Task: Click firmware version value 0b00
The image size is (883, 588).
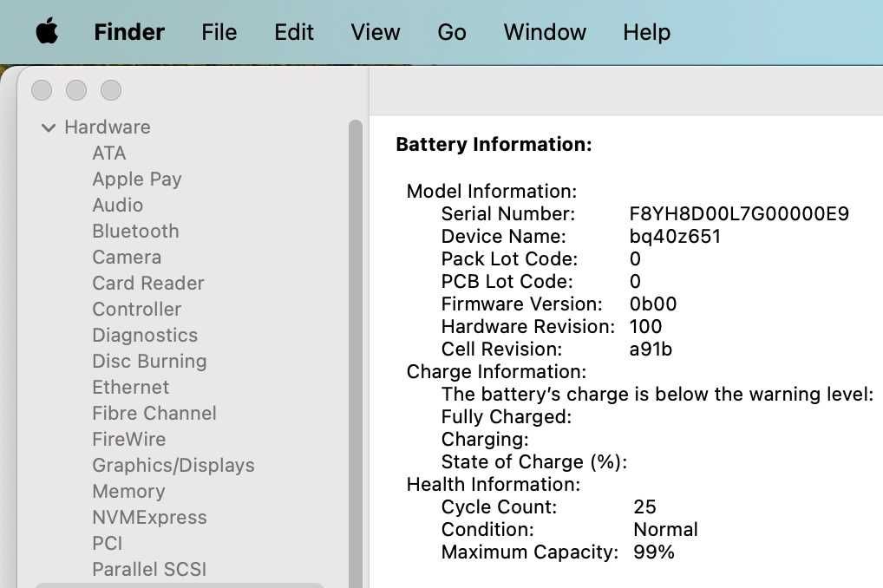Action: point(652,304)
